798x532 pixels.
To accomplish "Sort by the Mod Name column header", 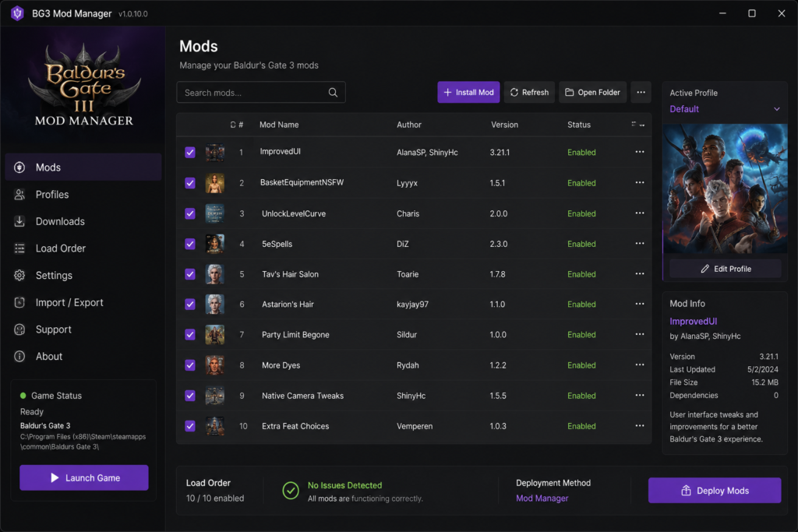I will [279, 125].
